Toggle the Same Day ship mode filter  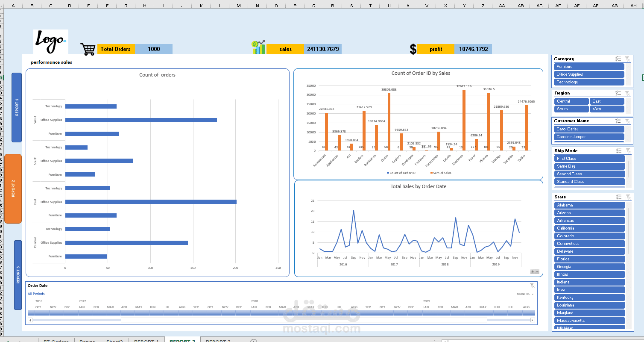[589, 166]
